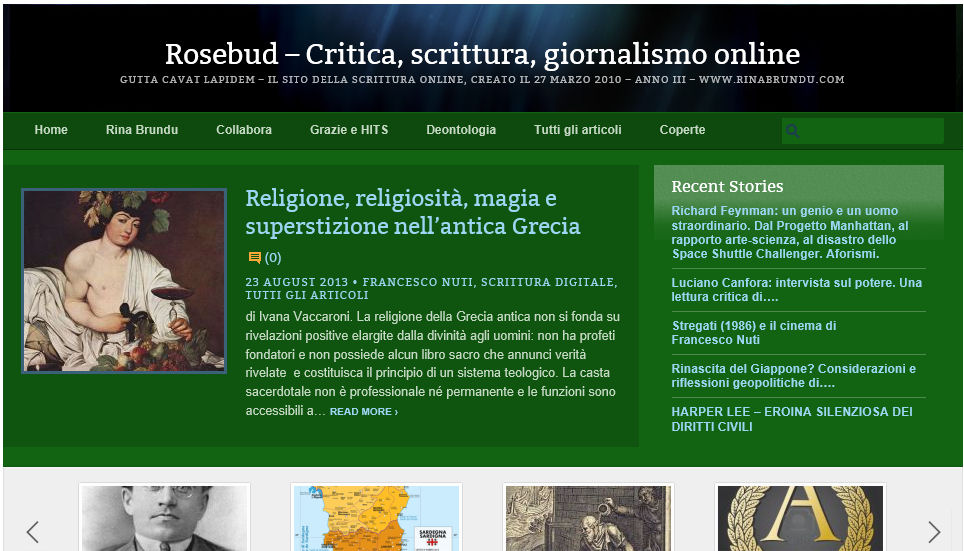
Task: Click the search magnifier icon
Action: coord(793,131)
